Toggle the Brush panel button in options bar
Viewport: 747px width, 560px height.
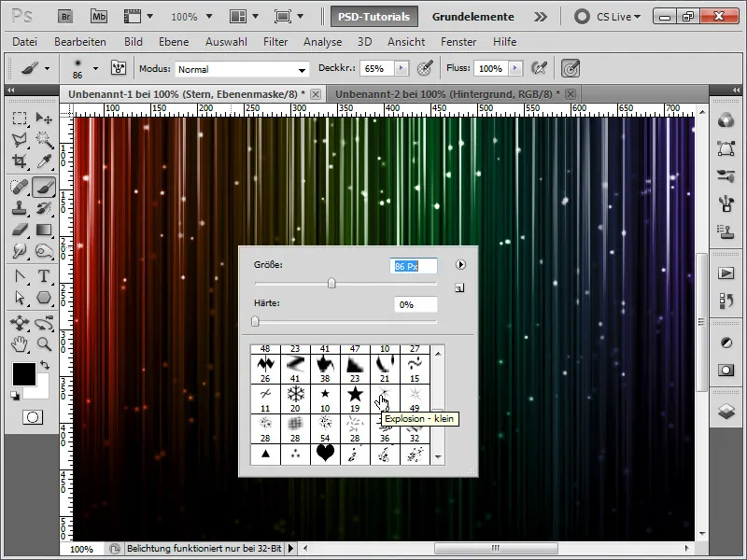click(x=119, y=68)
